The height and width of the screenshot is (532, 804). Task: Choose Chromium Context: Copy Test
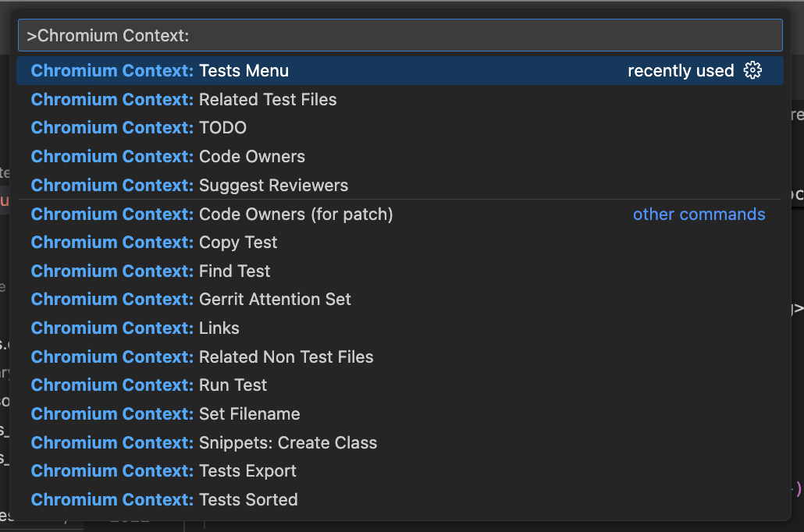tap(400, 243)
